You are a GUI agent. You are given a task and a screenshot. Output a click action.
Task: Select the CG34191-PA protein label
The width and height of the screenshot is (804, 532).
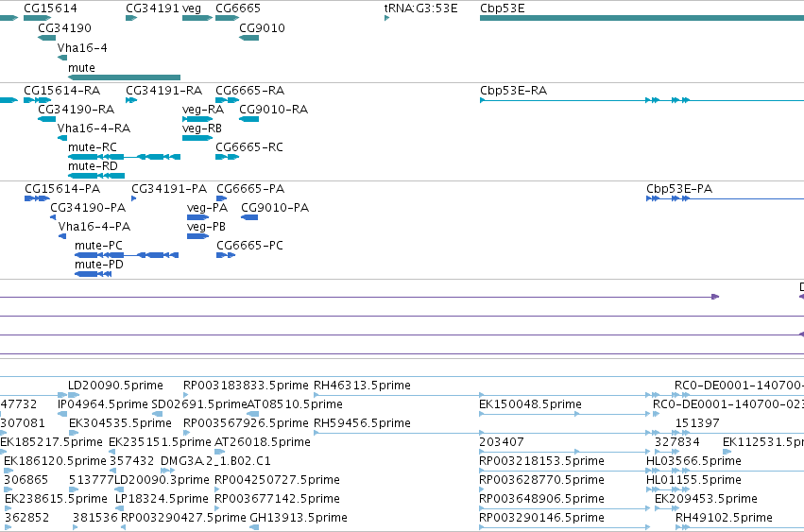tap(169, 189)
